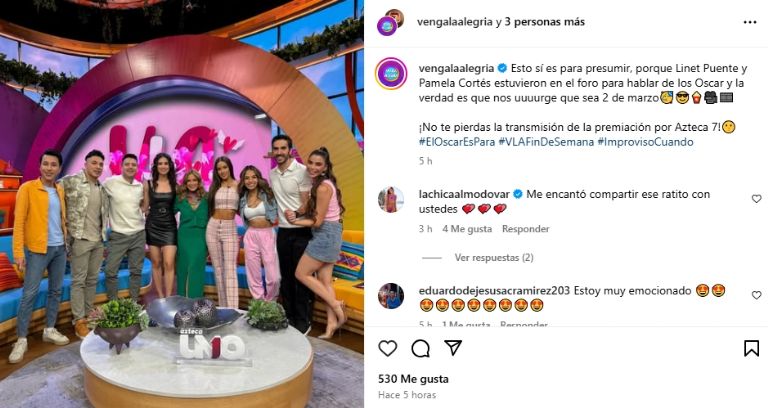Open the three-dot more options menu
768x408 pixels.
pos(750,23)
